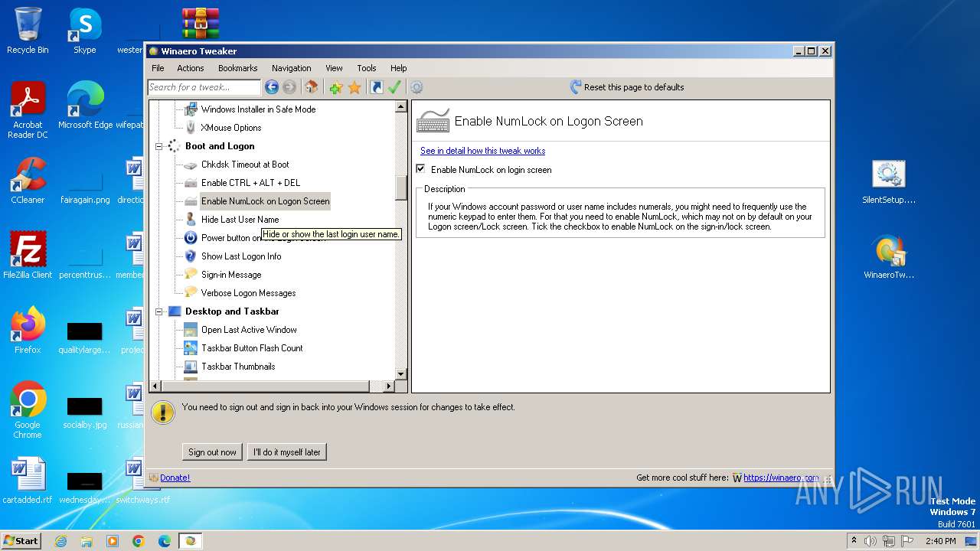
Task: Open the bookmarks star icon
Action: 354,87
